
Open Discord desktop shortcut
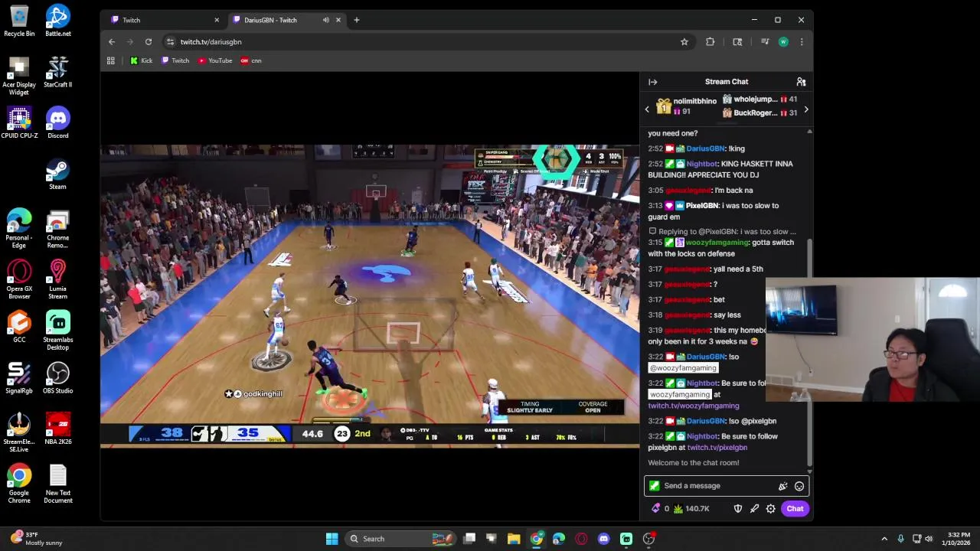[58, 122]
